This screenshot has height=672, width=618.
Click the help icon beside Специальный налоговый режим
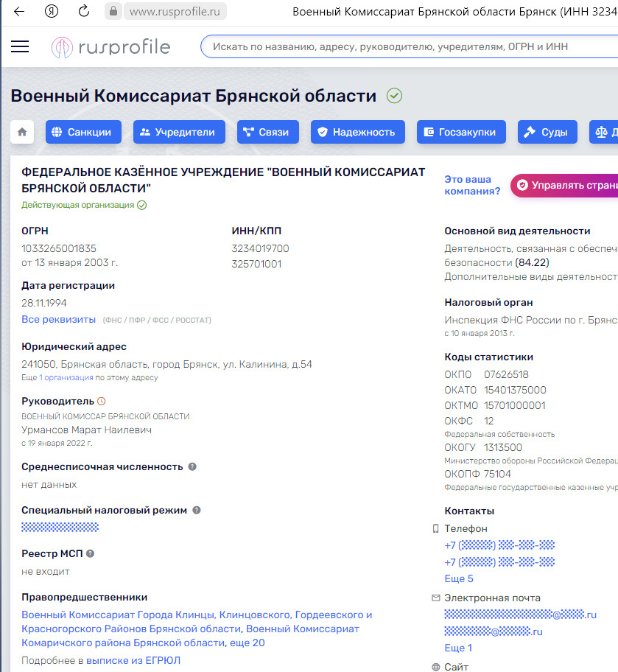(197, 510)
